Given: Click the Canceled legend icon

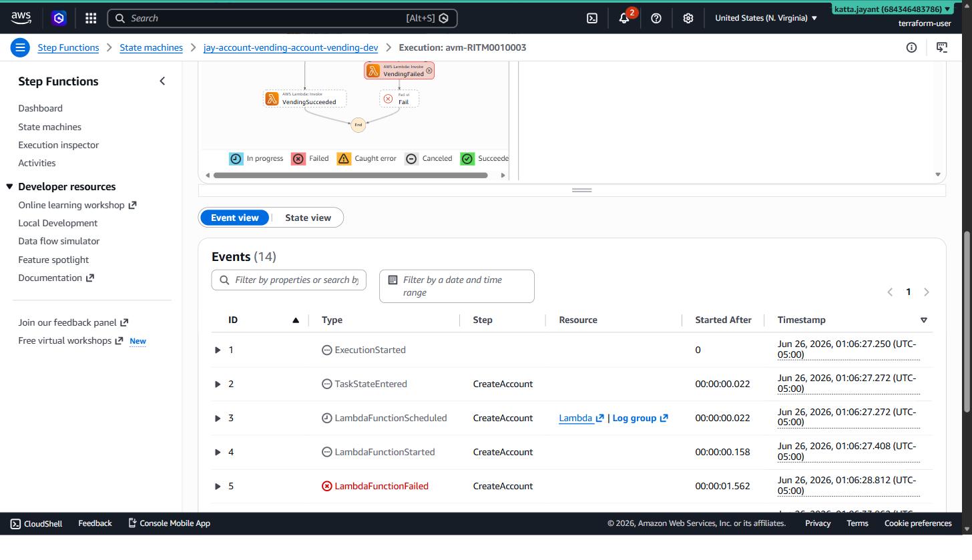Looking at the screenshot, I should [x=411, y=158].
